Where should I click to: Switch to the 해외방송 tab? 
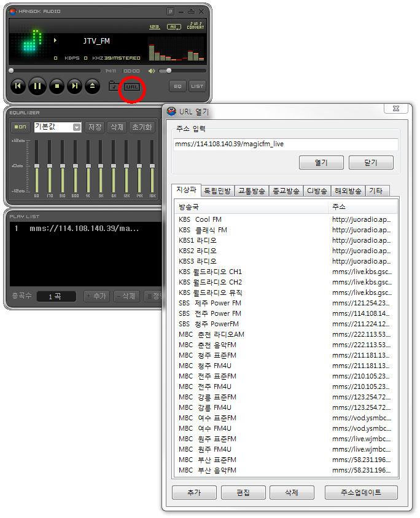point(348,191)
